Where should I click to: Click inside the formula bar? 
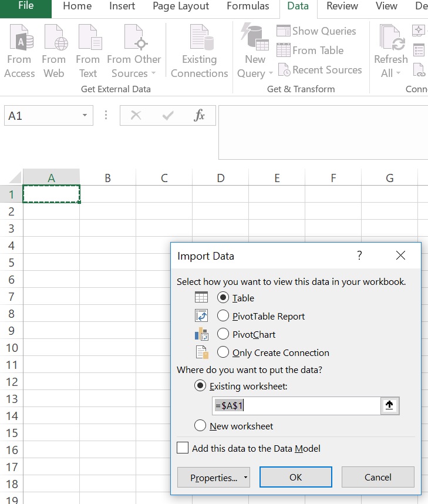pyautogui.click(x=323, y=132)
